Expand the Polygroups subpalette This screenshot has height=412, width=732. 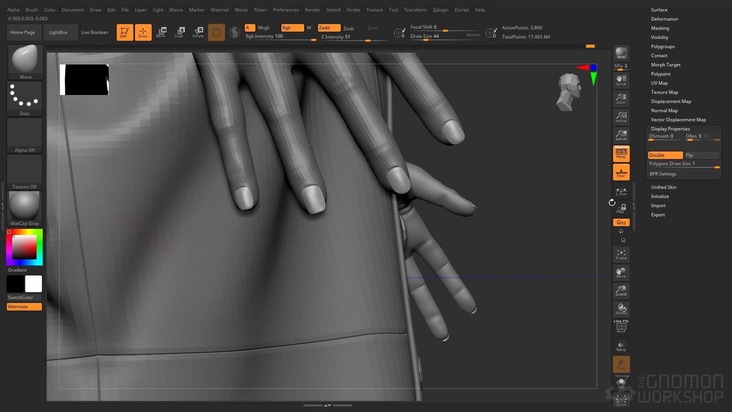pyautogui.click(x=662, y=47)
